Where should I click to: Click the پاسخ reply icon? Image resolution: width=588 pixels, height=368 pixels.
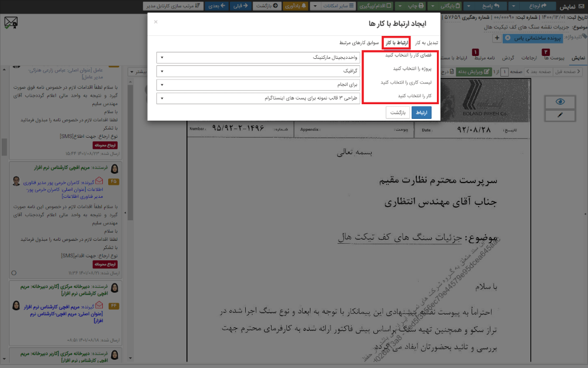tap(496, 6)
